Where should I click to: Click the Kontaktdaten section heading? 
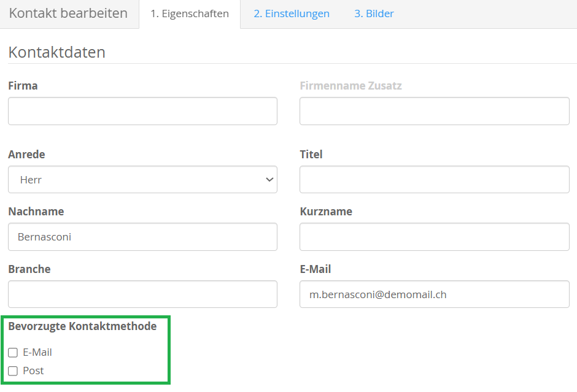click(x=56, y=53)
